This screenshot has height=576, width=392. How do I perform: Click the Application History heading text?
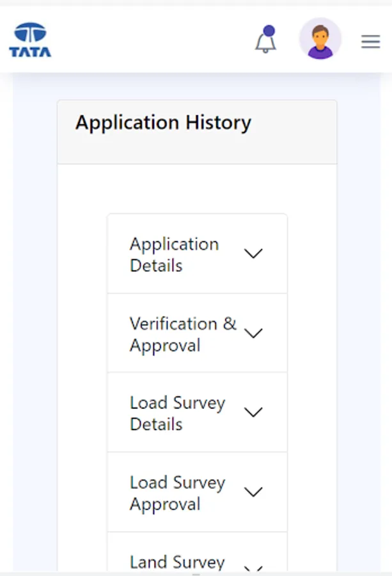pos(163,122)
